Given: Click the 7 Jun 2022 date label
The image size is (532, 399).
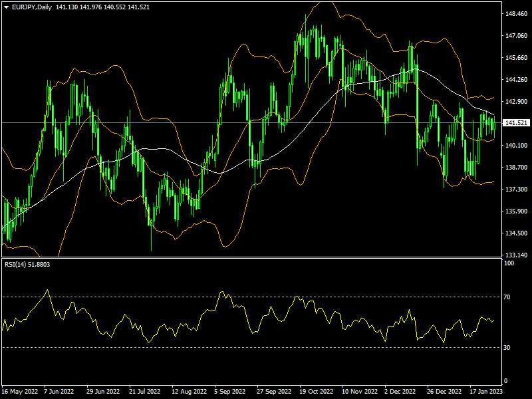Looking at the screenshot, I should (59, 391).
